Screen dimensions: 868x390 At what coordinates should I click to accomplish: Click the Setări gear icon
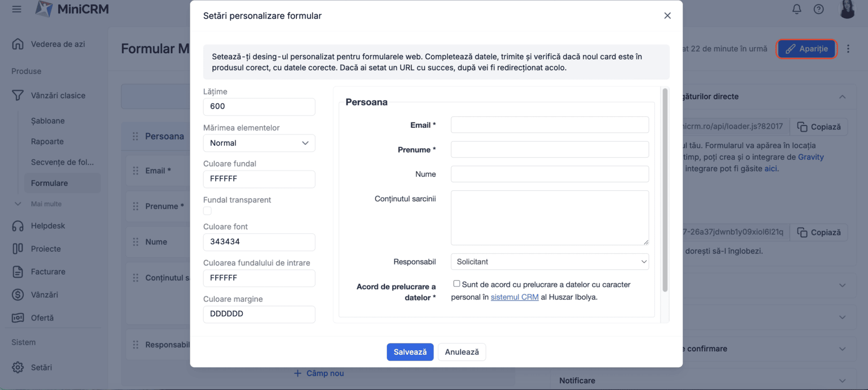[18, 367]
